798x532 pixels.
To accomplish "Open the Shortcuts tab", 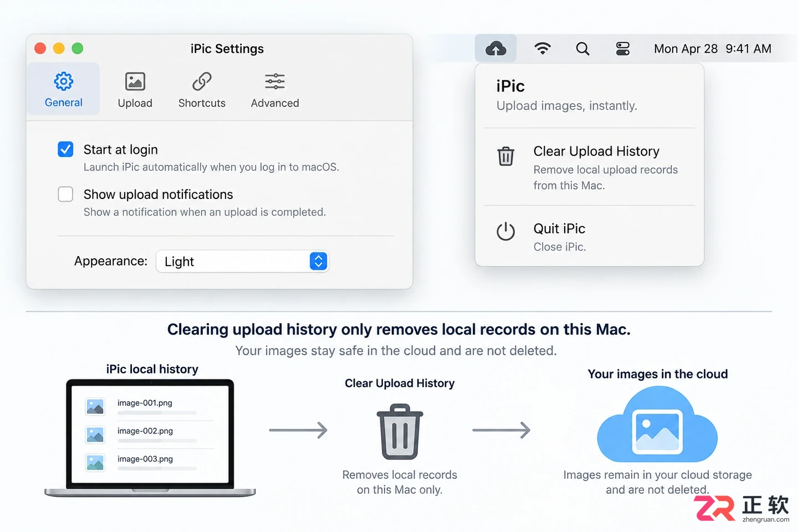I will [x=202, y=90].
